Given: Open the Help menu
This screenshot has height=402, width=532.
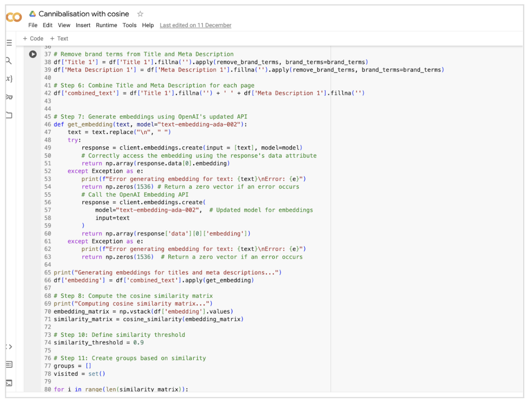Looking at the screenshot, I should [148, 25].
